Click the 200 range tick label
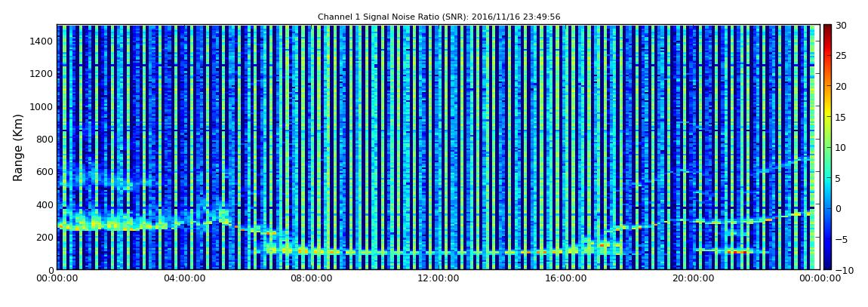 pyautogui.click(x=45, y=238)
